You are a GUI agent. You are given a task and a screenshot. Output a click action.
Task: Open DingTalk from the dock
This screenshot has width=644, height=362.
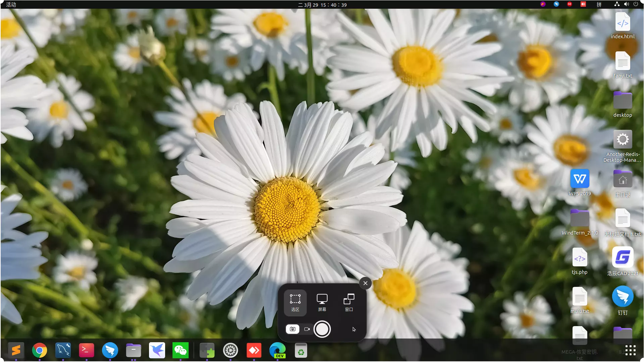coord(110,351)
